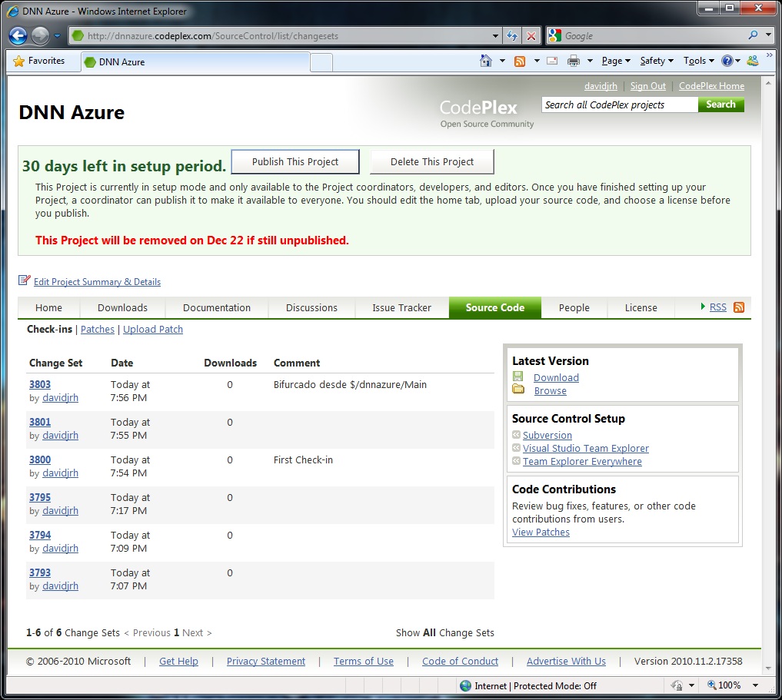The image size is (782, 700).
Task: Click the green disk Download icon
Action: [518, 377]
